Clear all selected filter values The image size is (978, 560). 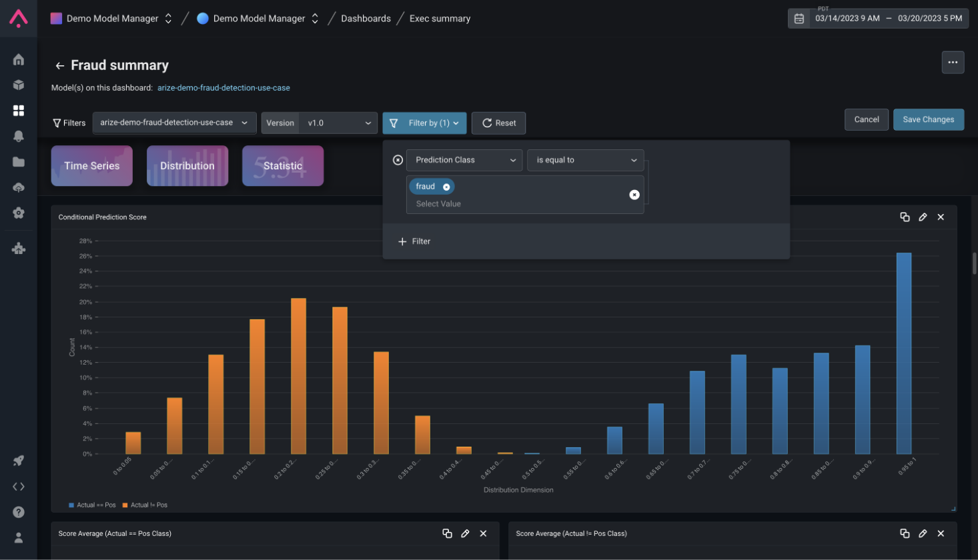point(634,195)
